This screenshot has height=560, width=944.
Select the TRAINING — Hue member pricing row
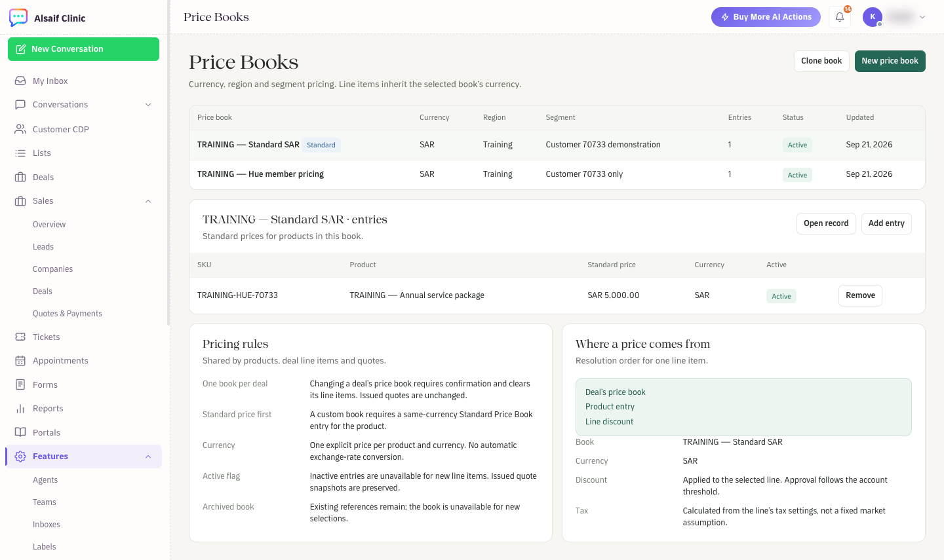pyautogui.click(x=557, y=174)
